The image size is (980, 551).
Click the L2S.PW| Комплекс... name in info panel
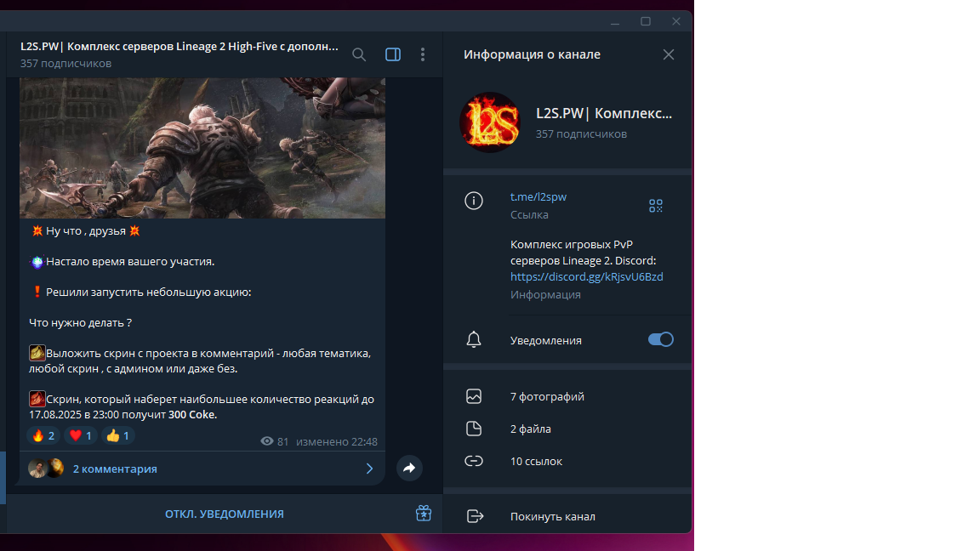pyautogui.click(x=604, y=113)
